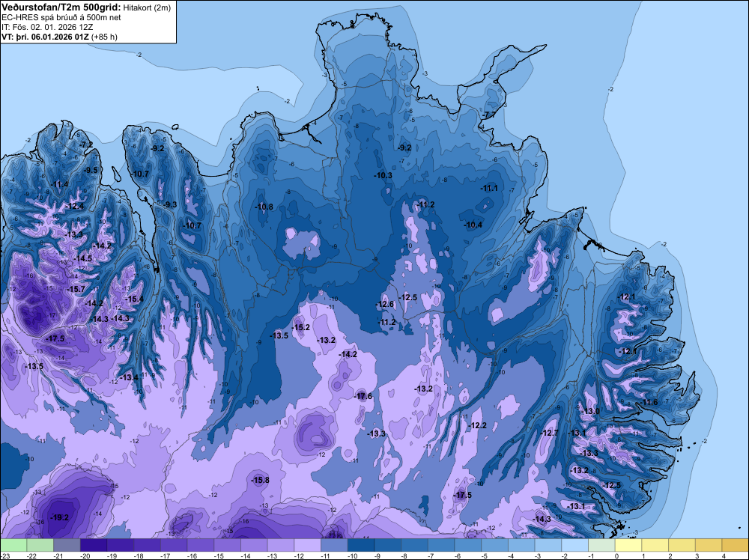Click the 'Hitakort (2m)' header label
This screenshot has width=749, height=560.
point(147,7)
